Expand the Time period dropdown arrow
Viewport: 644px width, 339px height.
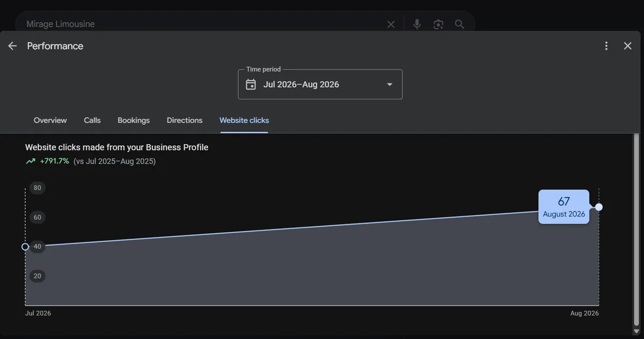(390, 84)
